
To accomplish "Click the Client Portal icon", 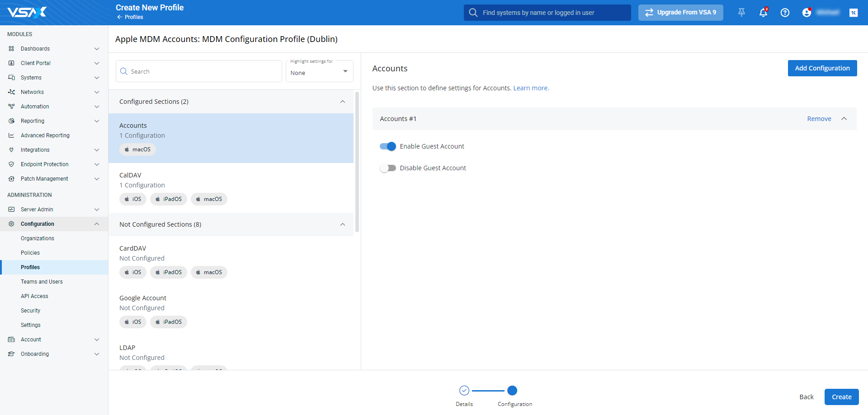I will tap(11, 63).
